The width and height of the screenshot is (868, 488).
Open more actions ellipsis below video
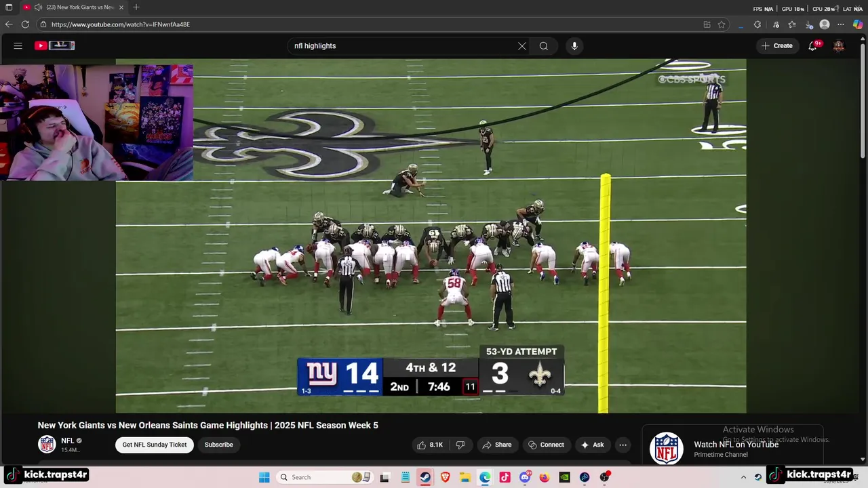click(623, 445)
